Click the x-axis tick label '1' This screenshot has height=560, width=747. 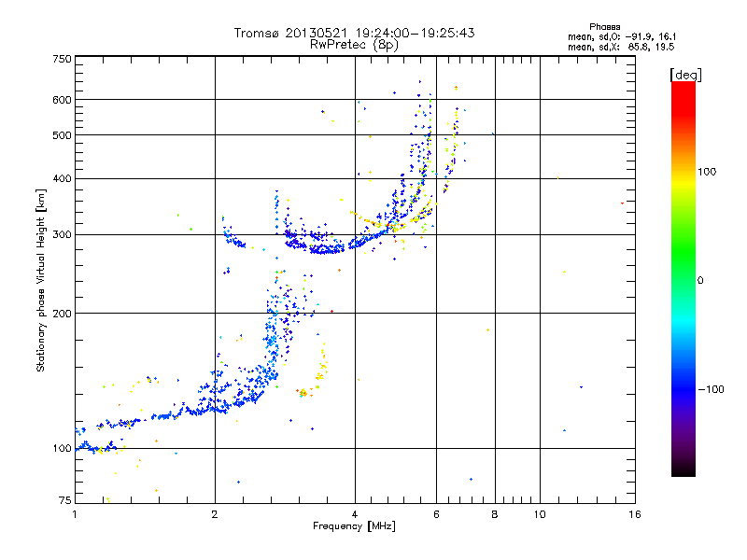pos(75,514)
